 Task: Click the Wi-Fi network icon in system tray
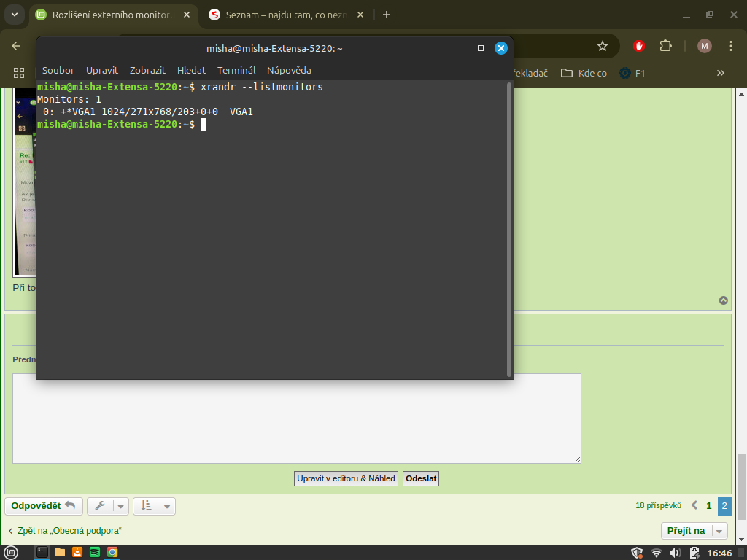pos(656,552)
